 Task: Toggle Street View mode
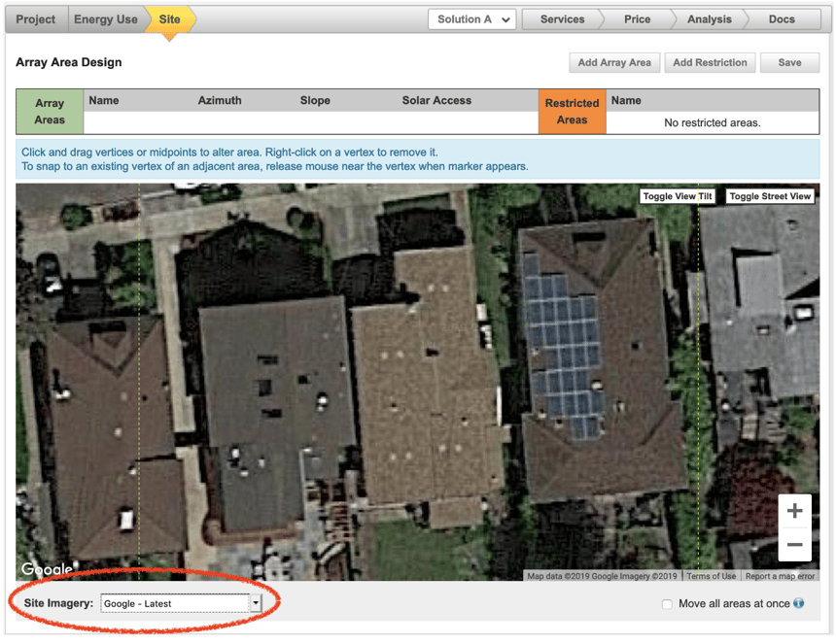click(770, 195)
